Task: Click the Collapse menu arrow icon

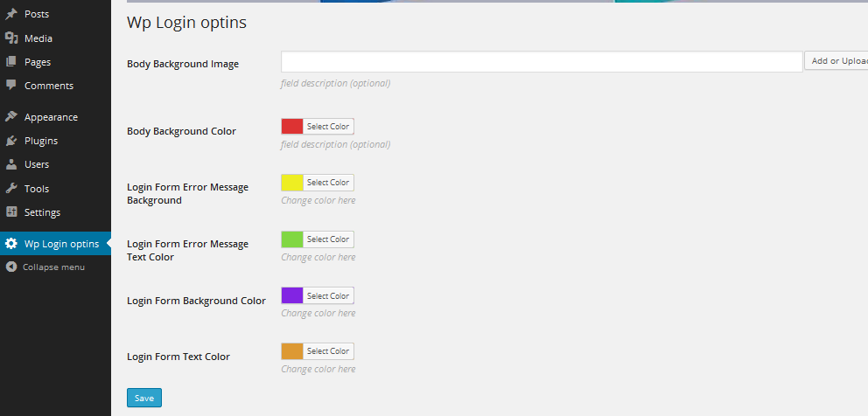Action: [x=11, y=267]
